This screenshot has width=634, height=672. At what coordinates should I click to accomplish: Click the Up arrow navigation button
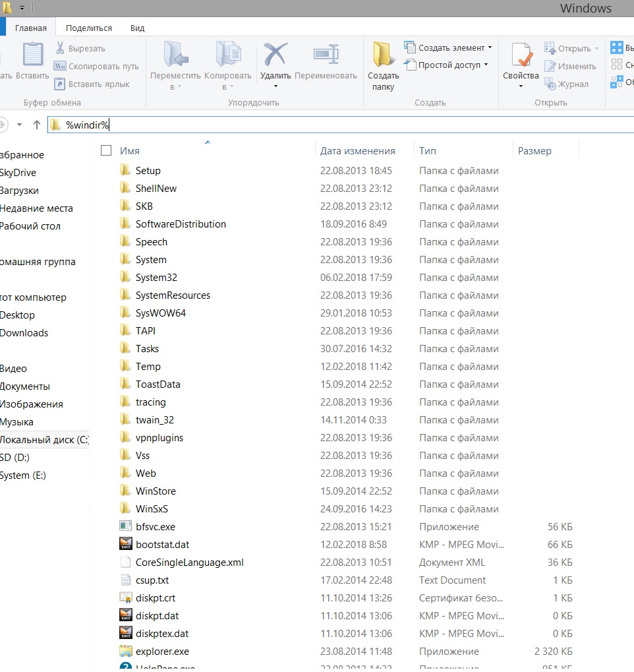[x=37, y=125]
